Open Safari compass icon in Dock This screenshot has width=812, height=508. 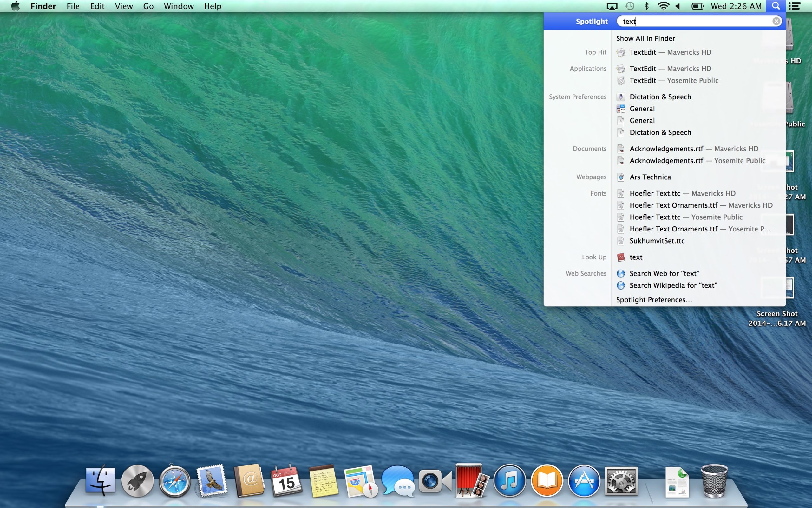174,481
